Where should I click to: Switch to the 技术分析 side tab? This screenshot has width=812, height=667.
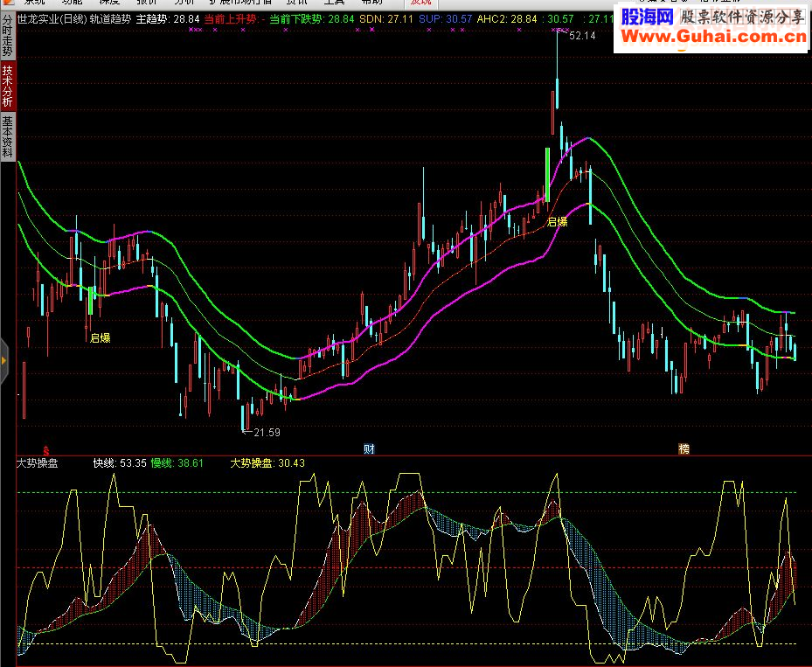tap(8, 87)
